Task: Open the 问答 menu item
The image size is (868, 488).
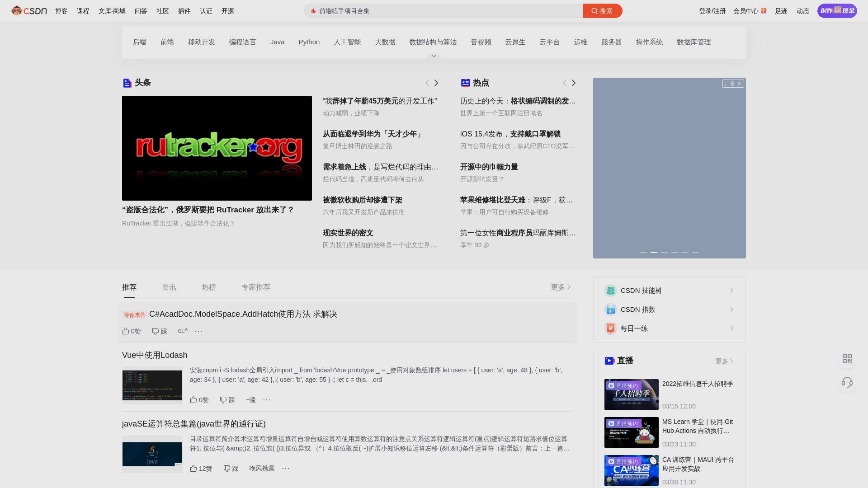Action: click(x=141, y=11)
